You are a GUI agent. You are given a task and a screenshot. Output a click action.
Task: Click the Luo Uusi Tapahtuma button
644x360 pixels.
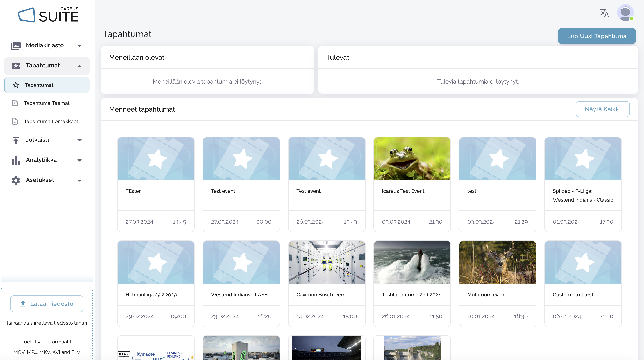(x=597, y=36)
